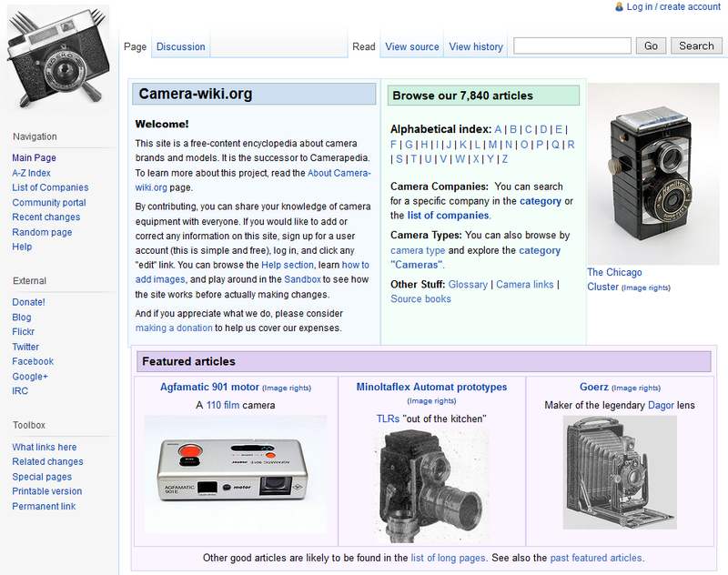
Task: Open the sidebar Help link
Action: coord(22,247)
